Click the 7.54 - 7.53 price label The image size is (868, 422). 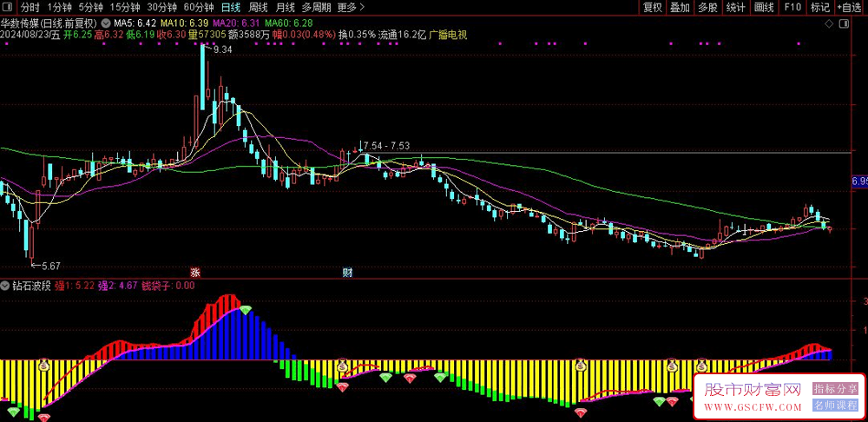pos(387,146)
